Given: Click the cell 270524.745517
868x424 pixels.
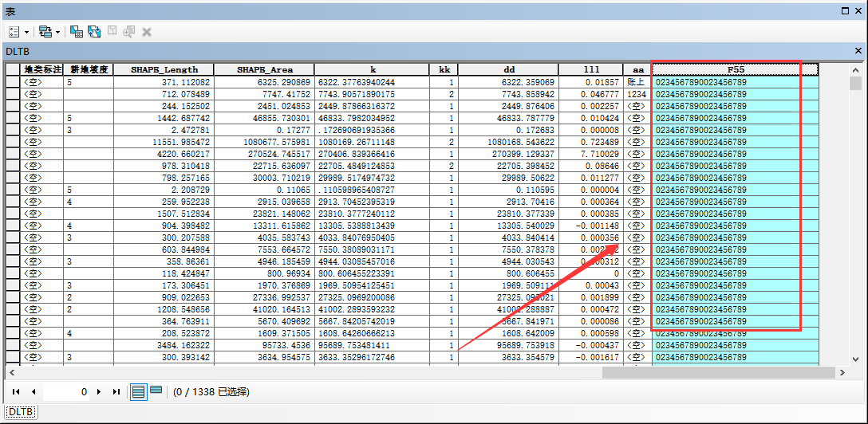Looking at the screenshot, I should pyautogui.click(x=264, y=154).
